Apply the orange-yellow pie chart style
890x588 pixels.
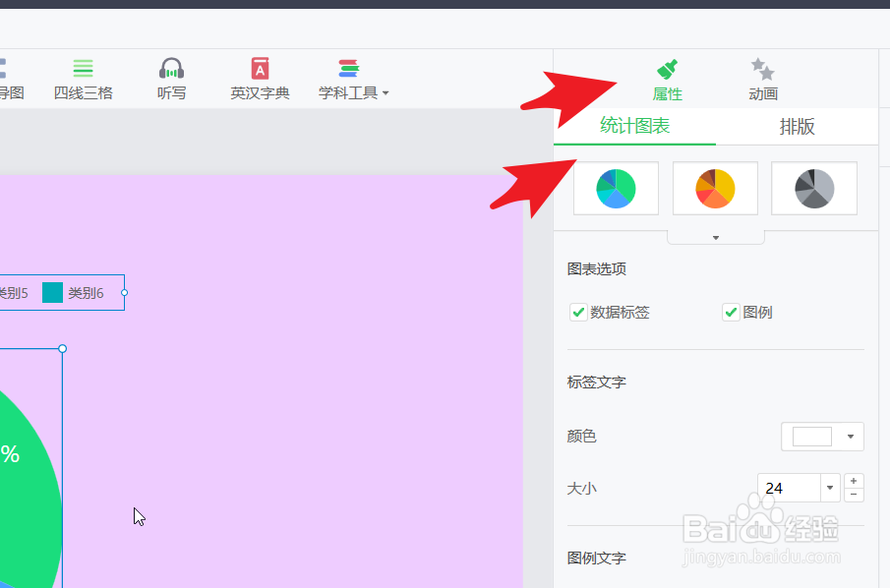(715, 189)
